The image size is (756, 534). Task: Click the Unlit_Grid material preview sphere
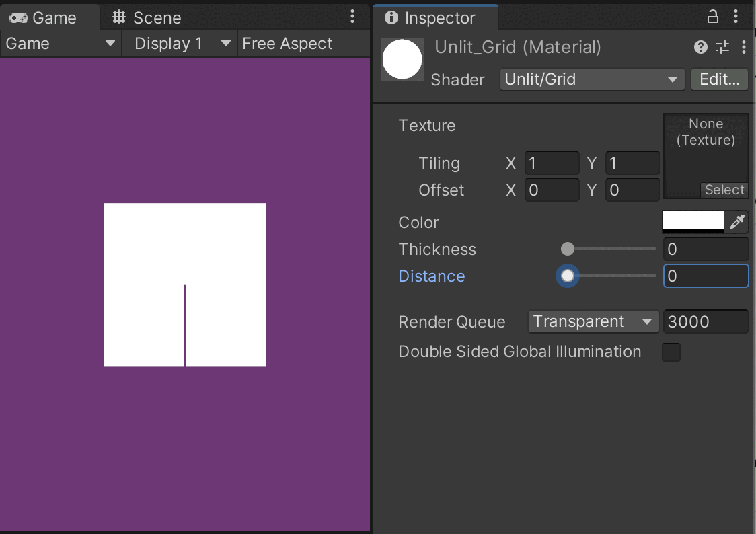[402, 59]
